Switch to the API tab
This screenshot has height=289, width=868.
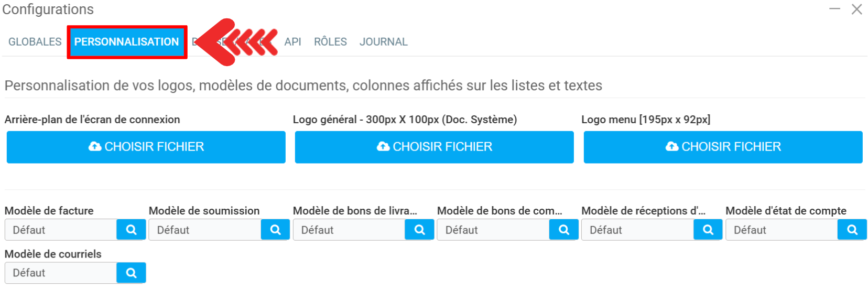[x=292, y=42]
